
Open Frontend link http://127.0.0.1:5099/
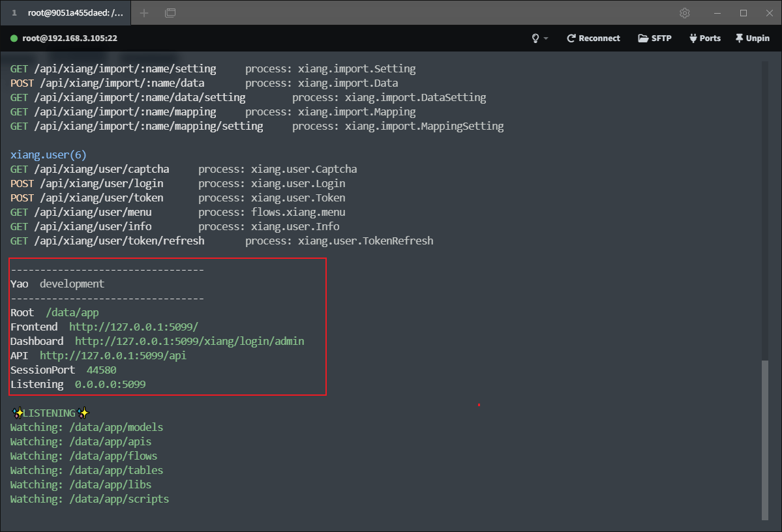pyautogui.click(x=134, y=327)
